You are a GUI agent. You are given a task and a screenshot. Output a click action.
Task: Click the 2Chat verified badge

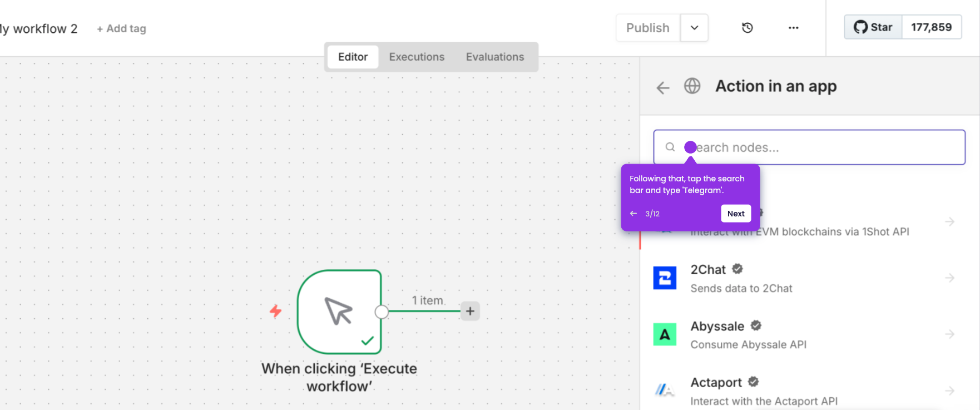click(x=738, y=269)
